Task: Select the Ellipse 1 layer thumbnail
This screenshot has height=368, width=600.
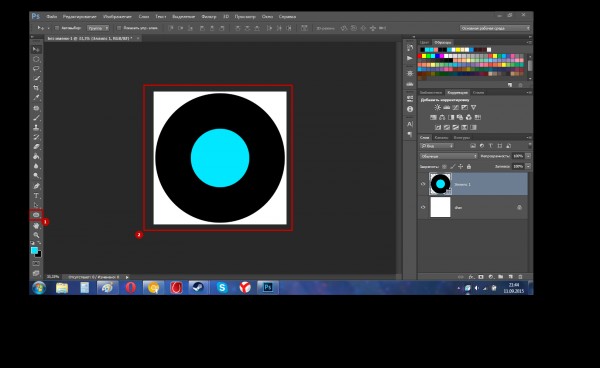Action: pos(440,184)
